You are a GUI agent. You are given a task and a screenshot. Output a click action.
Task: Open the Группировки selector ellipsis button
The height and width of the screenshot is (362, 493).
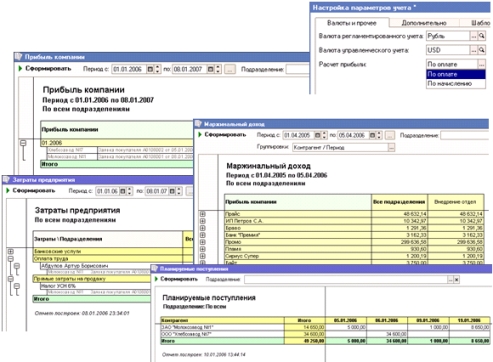[391, 147]
